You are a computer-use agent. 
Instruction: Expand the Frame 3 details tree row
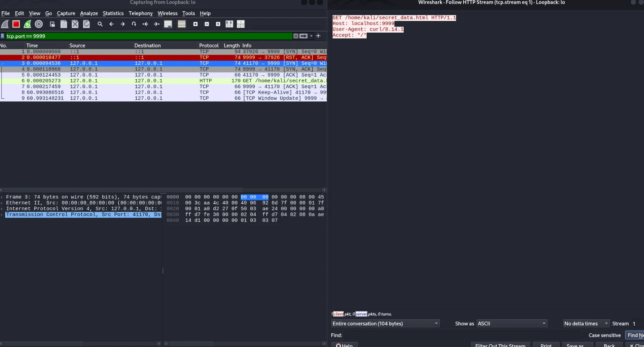click(x=2, y=197)
